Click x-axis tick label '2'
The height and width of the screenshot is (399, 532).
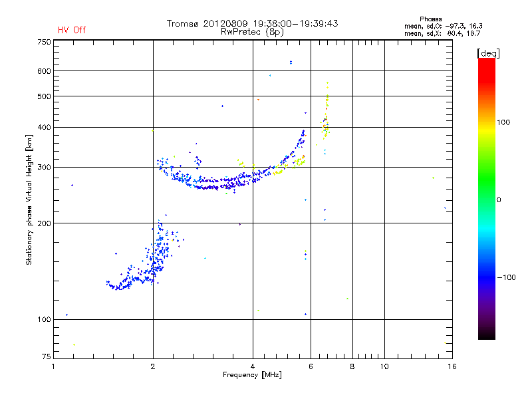(x=153, y=366)
